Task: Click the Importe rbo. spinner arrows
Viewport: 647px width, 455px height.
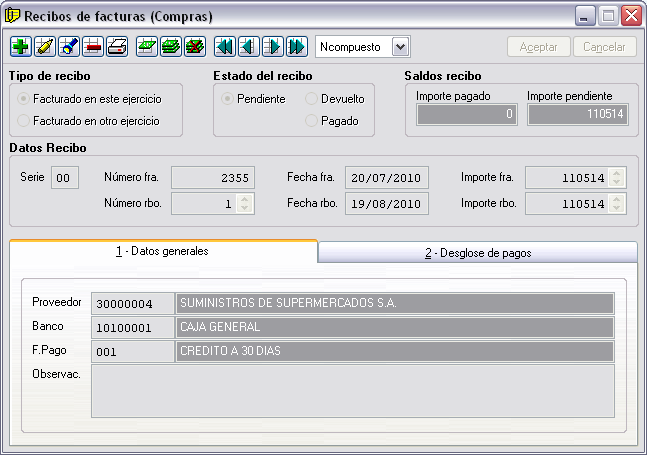Action: click(617, 203)
